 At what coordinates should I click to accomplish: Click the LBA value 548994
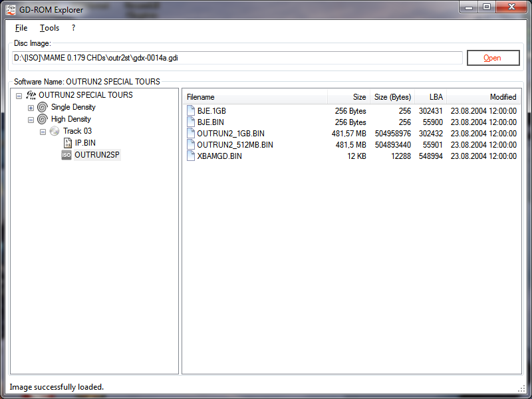(x=431, y=156)
